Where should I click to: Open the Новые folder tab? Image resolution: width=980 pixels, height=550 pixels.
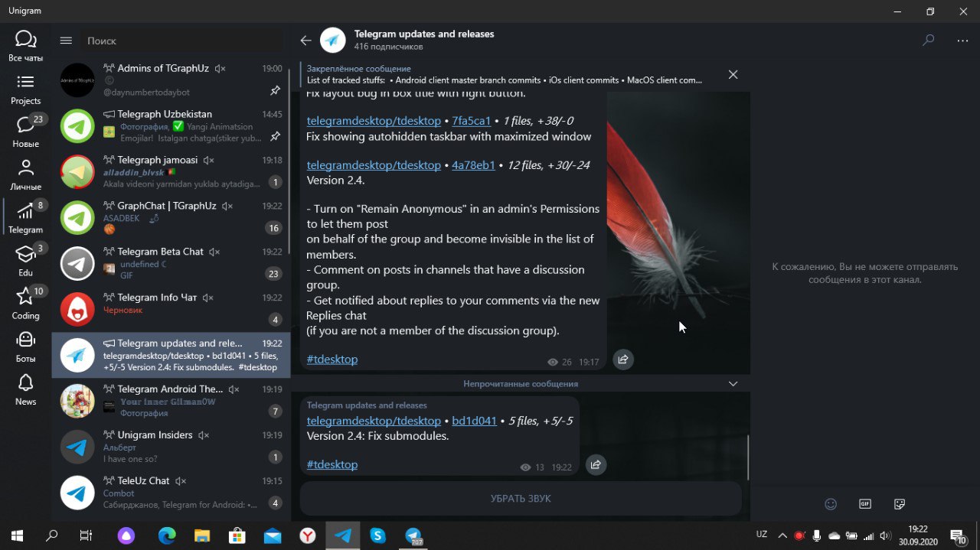pos(25,132)
